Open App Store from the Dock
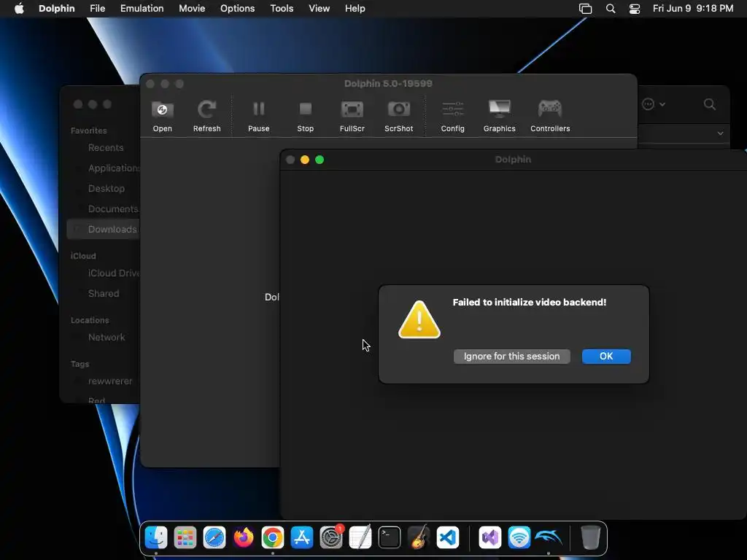The height and width of the screenshot is (560, 747). pos(301,538)
